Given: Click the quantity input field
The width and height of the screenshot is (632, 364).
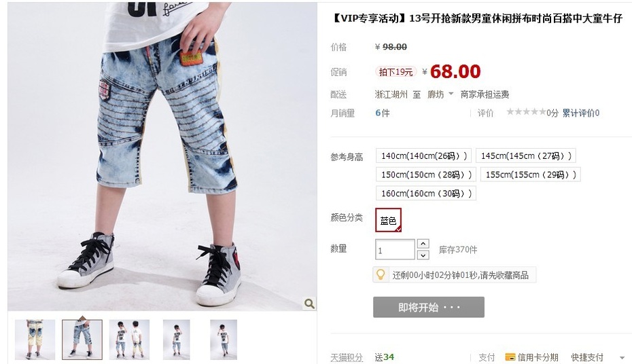Looking at the screenshot, I should point(395,250).
